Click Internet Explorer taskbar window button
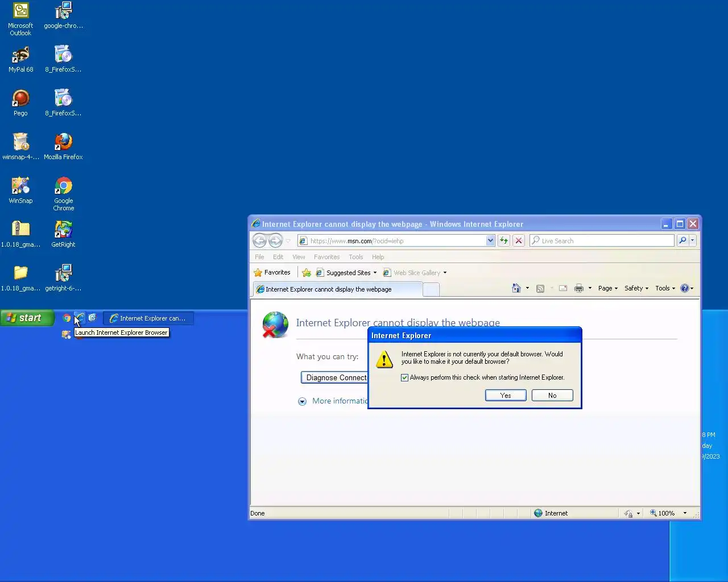 coord(148,318)
